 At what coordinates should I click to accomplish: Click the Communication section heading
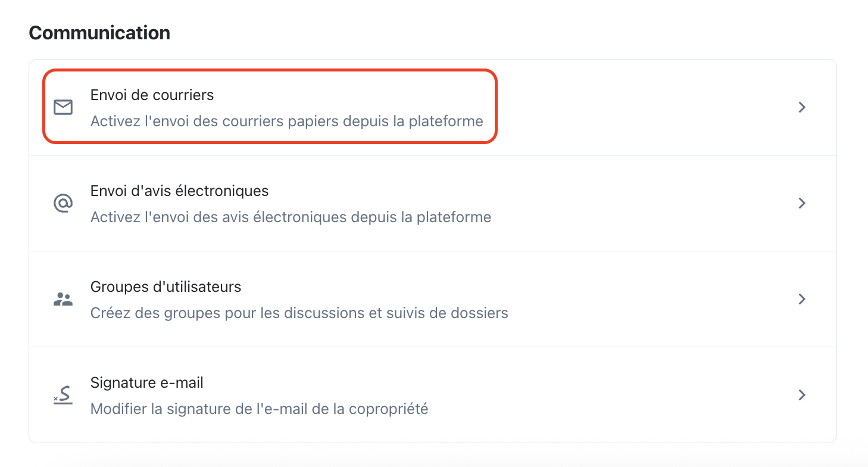pyautogui.click(x=99, y=33)
